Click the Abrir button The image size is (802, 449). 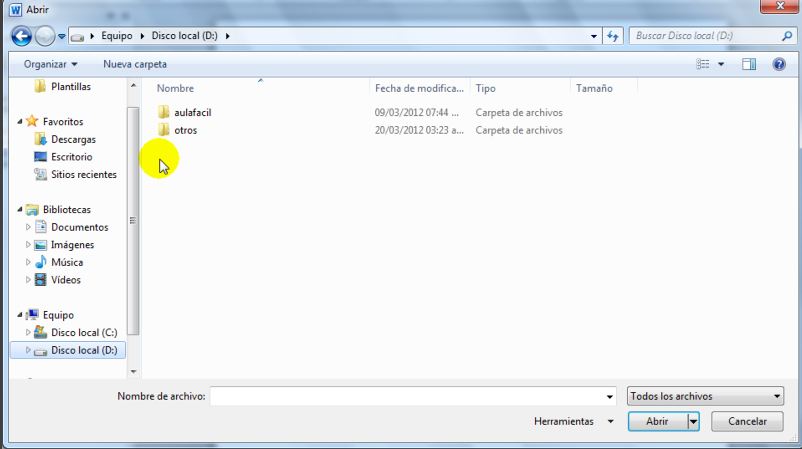(658, 421)
